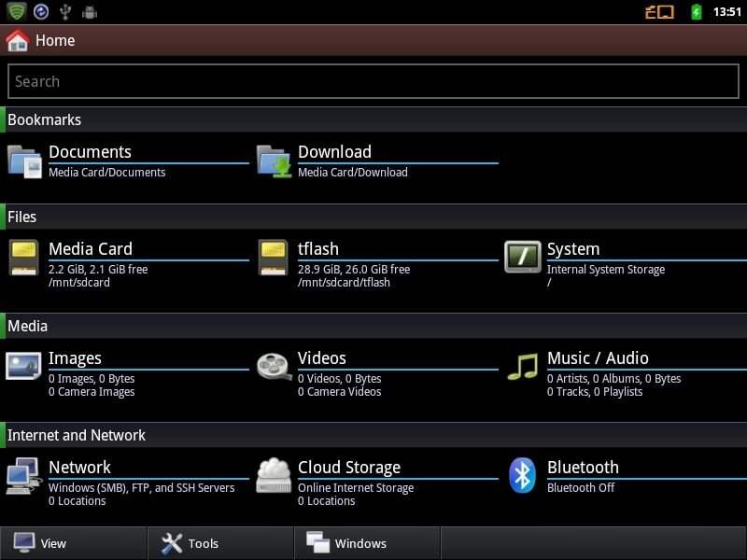
Task: Click the Bookmarks section header
Action: click(373, 119)
